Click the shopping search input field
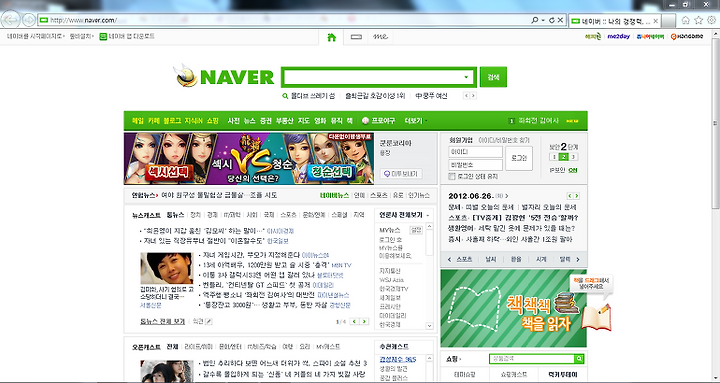720x383 pixels. [x=532, y=359]
